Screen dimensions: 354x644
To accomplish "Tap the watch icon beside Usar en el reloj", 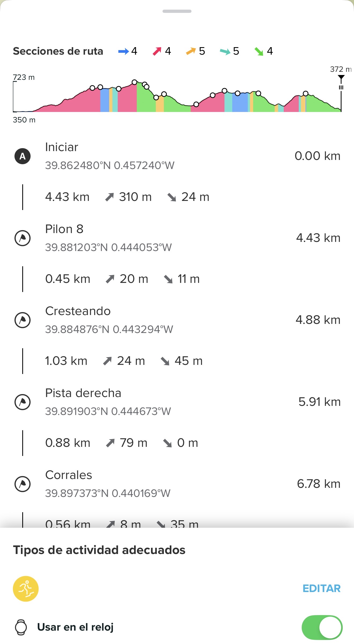I will point(21,627).
